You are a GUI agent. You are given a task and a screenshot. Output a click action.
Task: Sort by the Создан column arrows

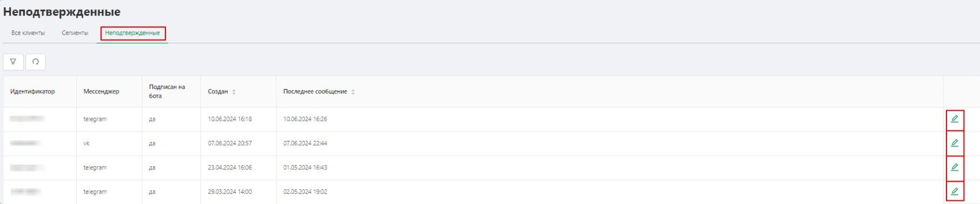coord(234,92)
